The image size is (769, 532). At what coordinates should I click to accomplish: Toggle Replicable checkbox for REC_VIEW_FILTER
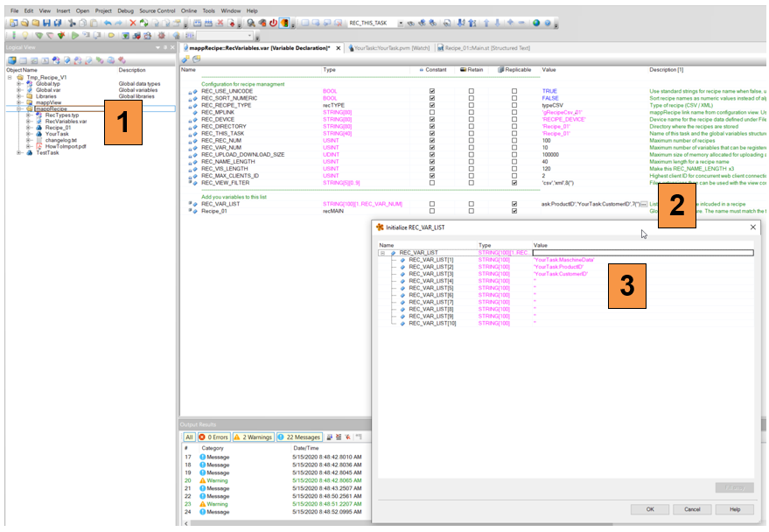pyautogui.click(x=514, y=183)
